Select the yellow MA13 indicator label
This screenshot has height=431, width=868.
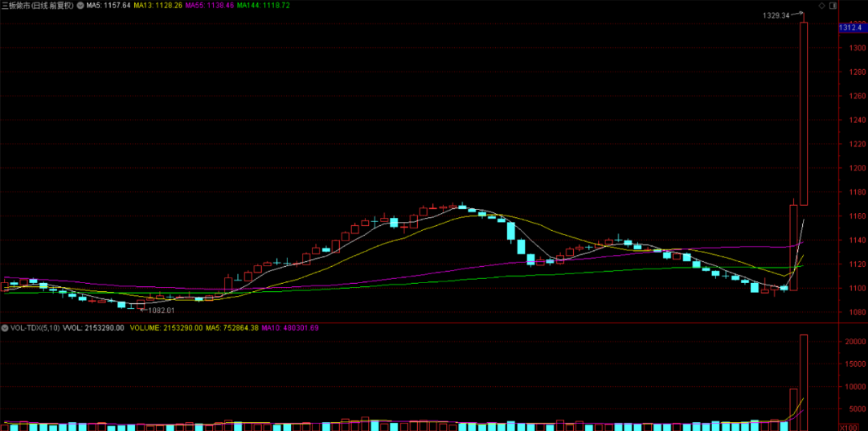tap(156, 6)
